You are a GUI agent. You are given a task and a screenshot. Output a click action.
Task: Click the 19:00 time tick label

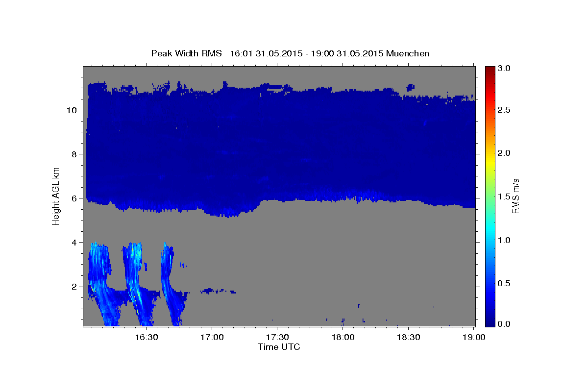[474, 337]
